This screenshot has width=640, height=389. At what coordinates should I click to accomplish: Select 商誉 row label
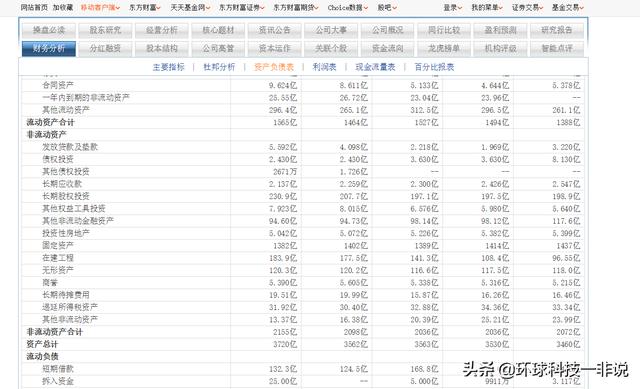pos(50,282)
